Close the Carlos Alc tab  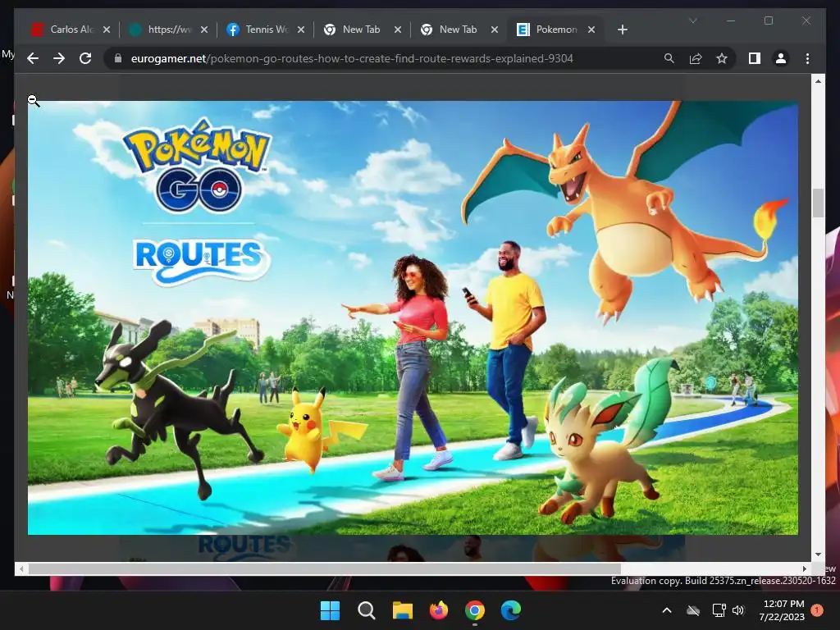point(107,30)
